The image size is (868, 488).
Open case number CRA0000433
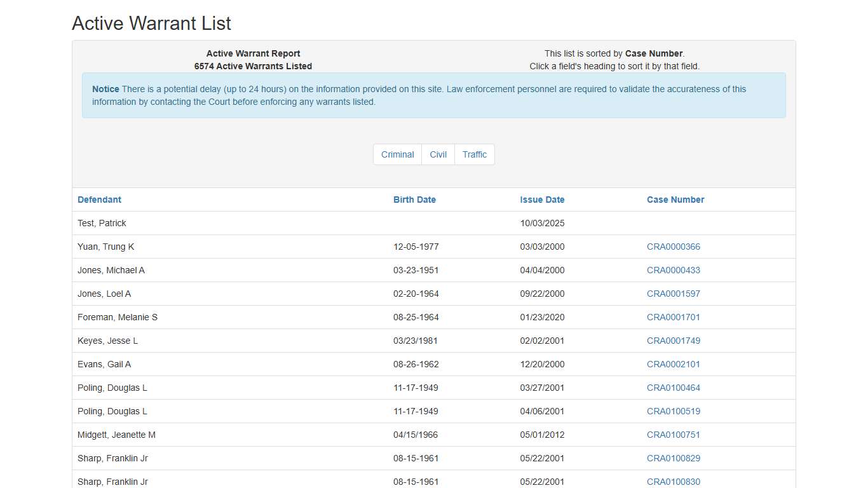coord(673,270)
